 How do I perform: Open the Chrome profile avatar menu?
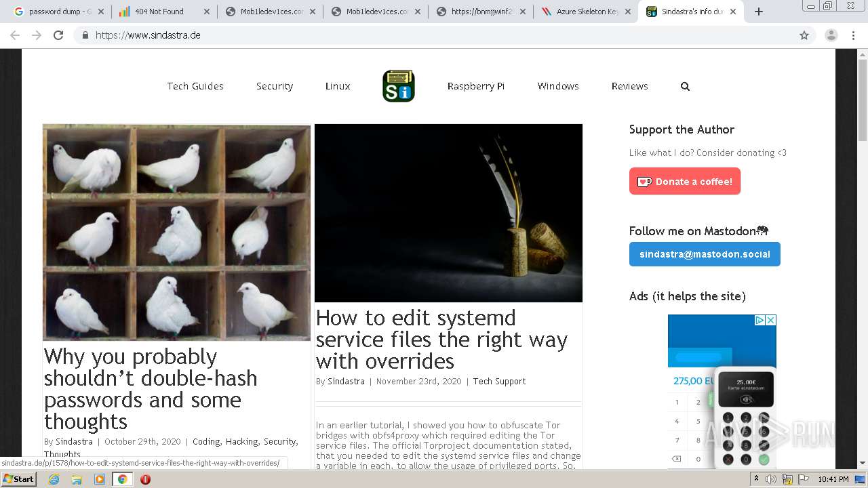[831, 35]
